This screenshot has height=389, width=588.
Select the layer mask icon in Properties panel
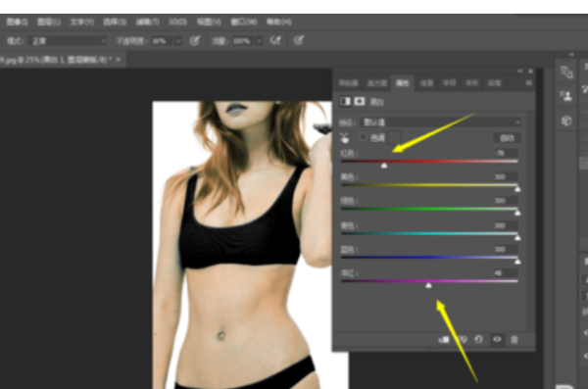[x=360, y=101]
